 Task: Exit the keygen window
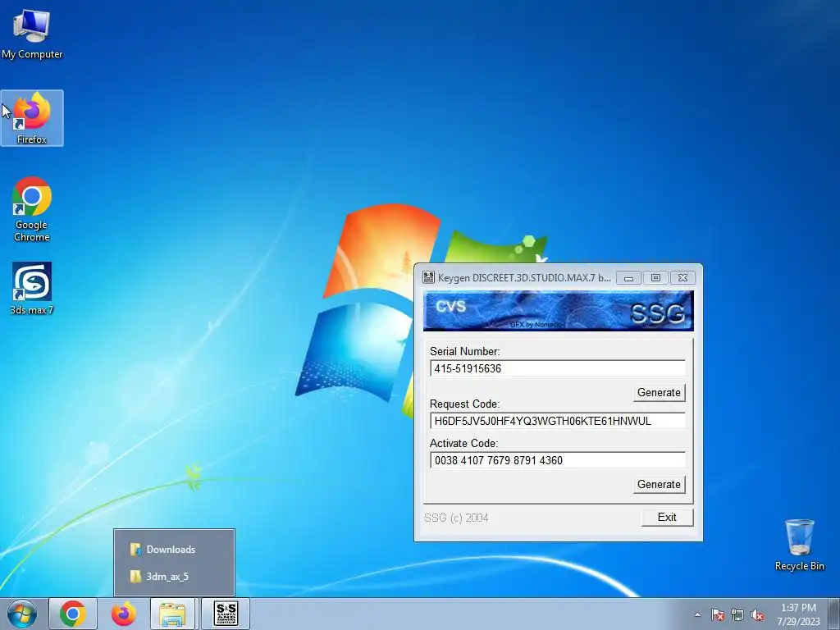coord(667,517)
